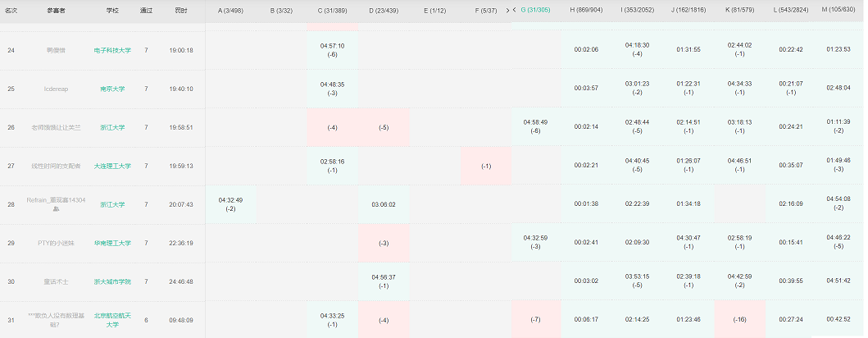Screen dimensions: 868x338
Task: Open 大连理工大学 school link
Action: pyautogui.click(x=112, y=166)
